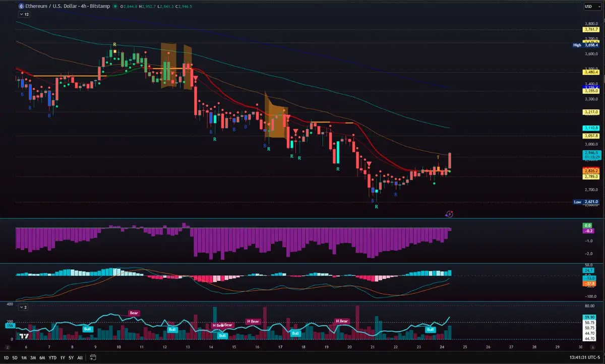Expand the lower pane indicator list labeled 2
This screenshot has height=364, width=605.
(24, 307)
